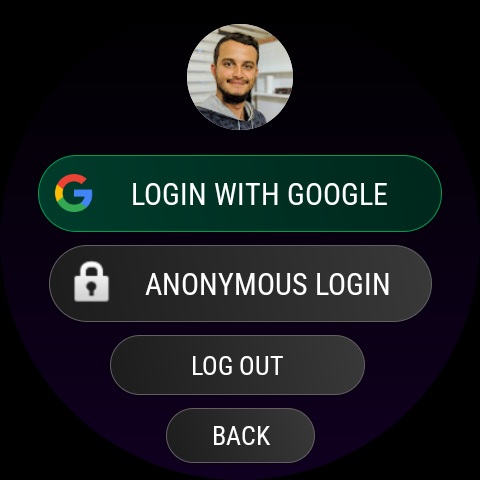
Task: Choose the ANONYMOUS LOGIN button
Action: [240, 283]
